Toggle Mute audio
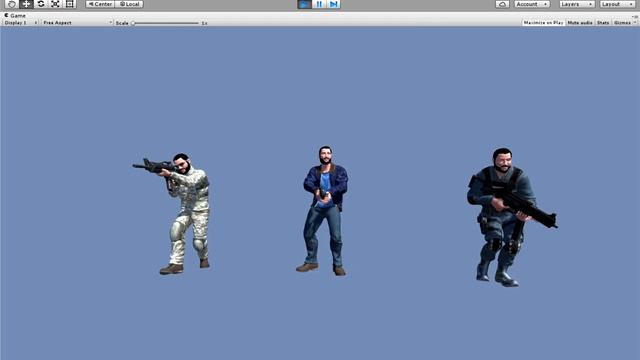Viewport: 640px width, 360px height. coord(580,23)
